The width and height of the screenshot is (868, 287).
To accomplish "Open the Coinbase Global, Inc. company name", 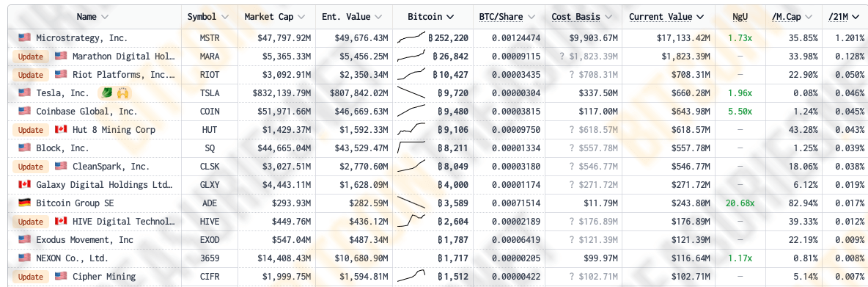I will point(87,112).
